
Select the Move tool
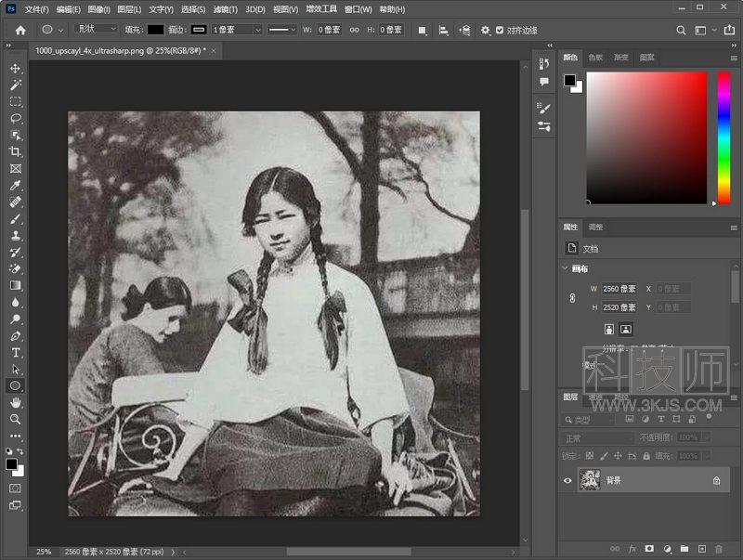point(15,68)
